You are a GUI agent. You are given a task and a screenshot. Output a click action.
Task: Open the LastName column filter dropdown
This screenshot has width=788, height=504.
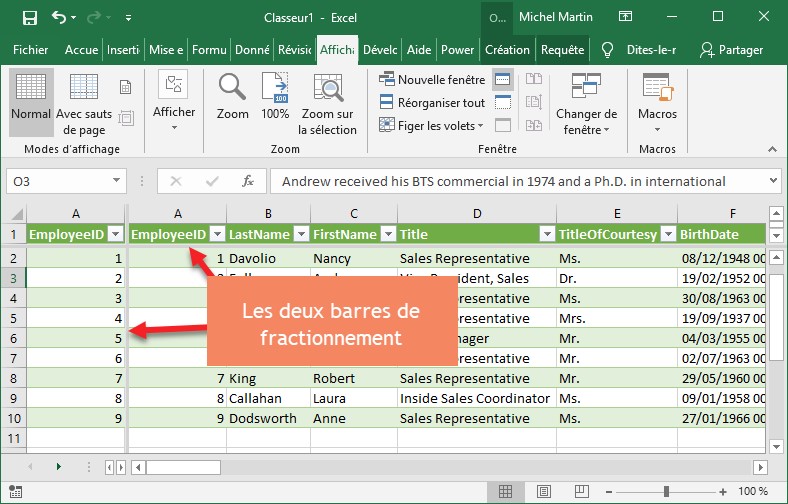coord(299,234)
